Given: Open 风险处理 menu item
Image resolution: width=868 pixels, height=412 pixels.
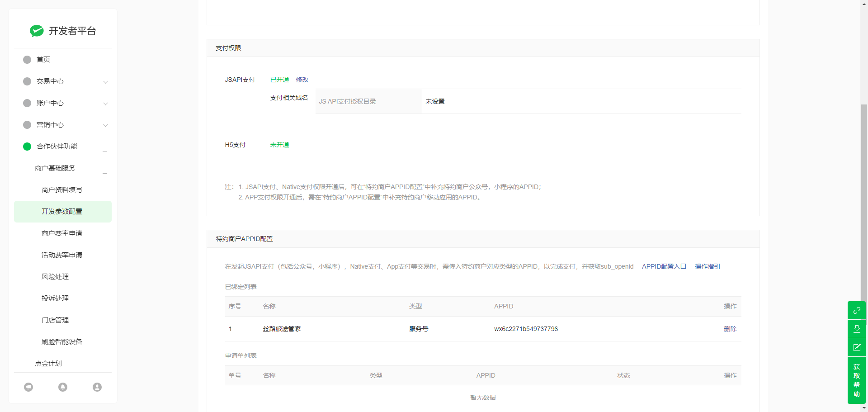Looking at the screenshot, I should (x=55, y=277).
